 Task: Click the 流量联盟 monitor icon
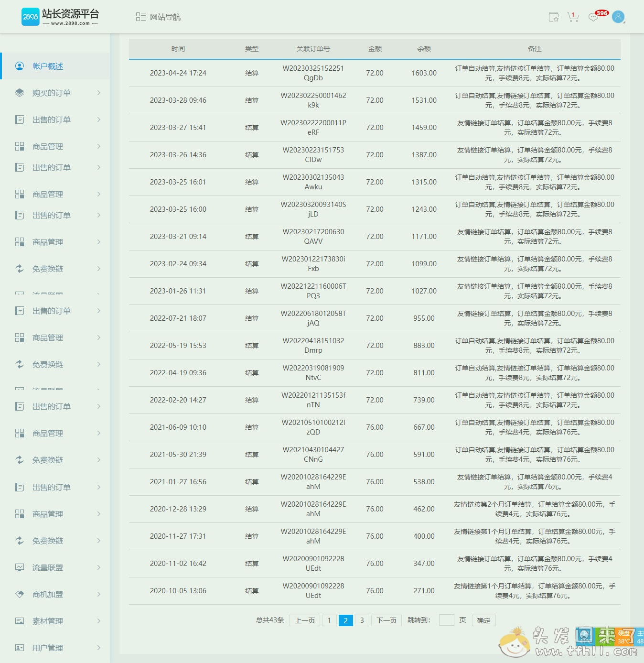[20, 567]
